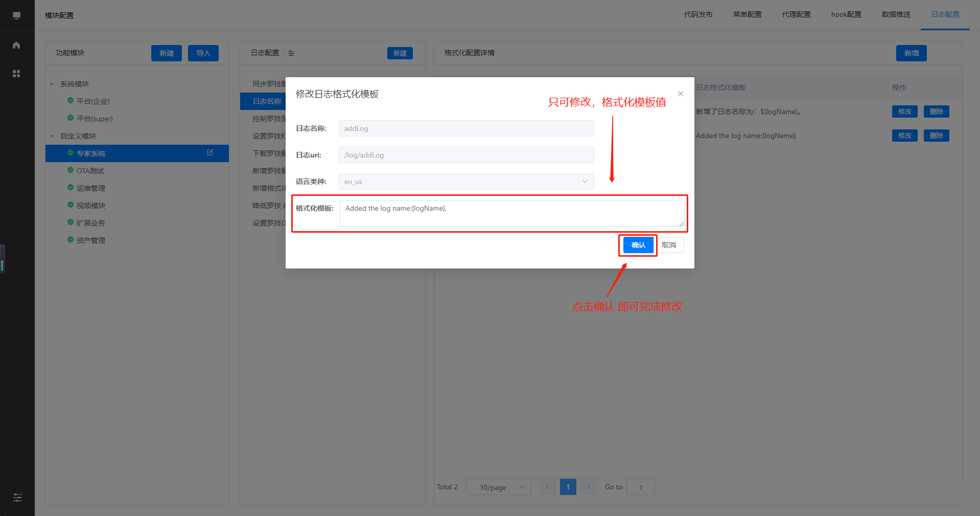Click the 日志uri field showing /log/addLog
This screenshot has width=980, height=516.
pyautogui.click(x=466, y=155)
